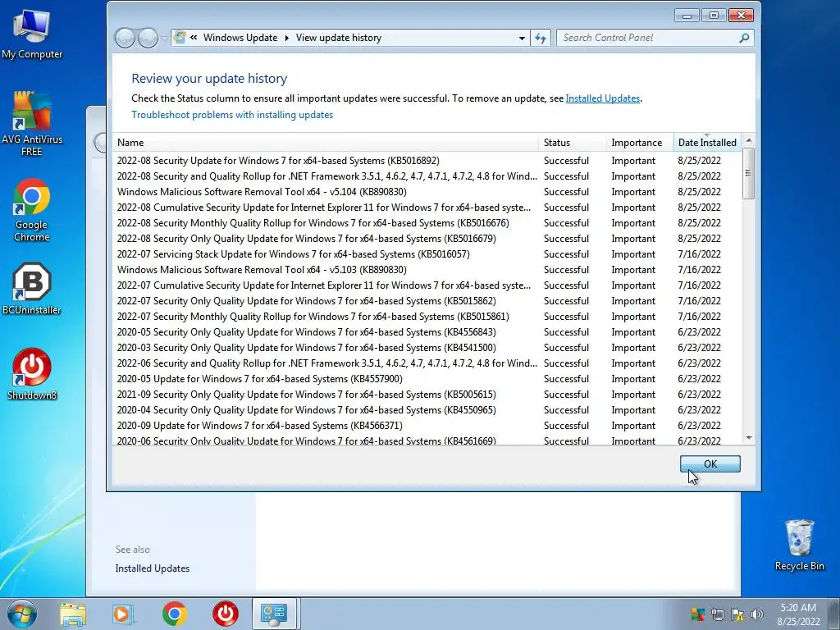Viewport: 840px width, 630px height.
Task: Select View update history breadcrumb
Action: [x=339, y=38]
